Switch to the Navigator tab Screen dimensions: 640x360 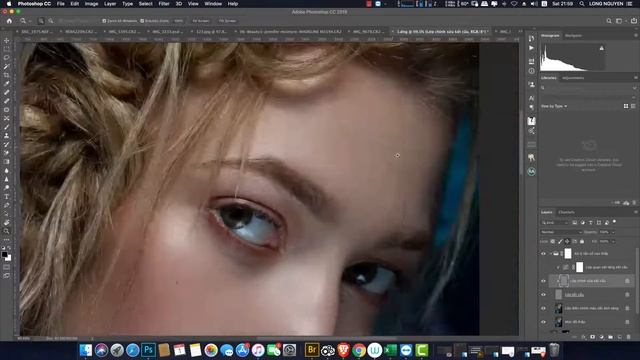pos(573,36)
